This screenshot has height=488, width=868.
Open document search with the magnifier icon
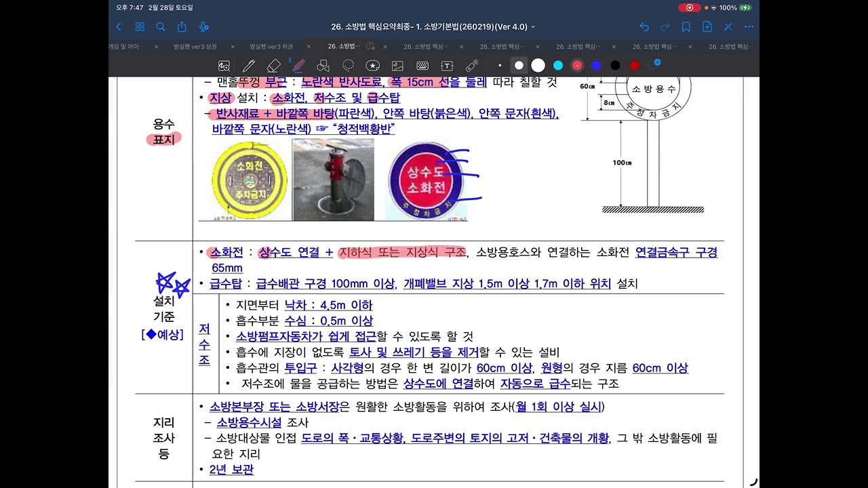pyautogui.click(x=161, y=27)
